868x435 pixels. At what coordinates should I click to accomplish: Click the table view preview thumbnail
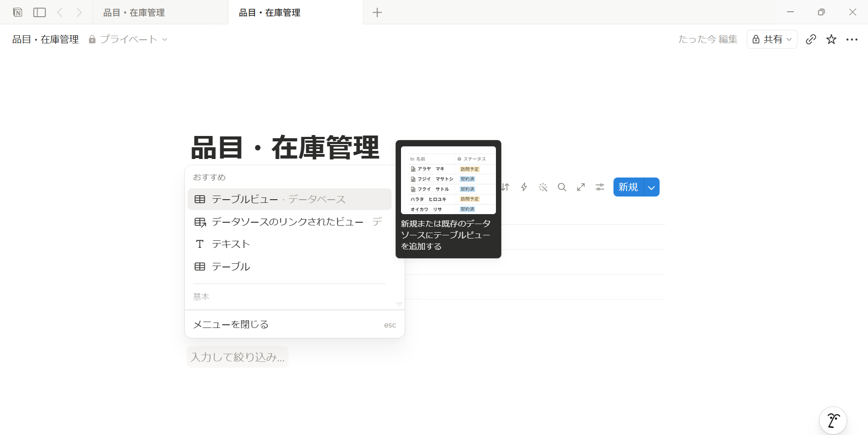click(x=448, y=180)
